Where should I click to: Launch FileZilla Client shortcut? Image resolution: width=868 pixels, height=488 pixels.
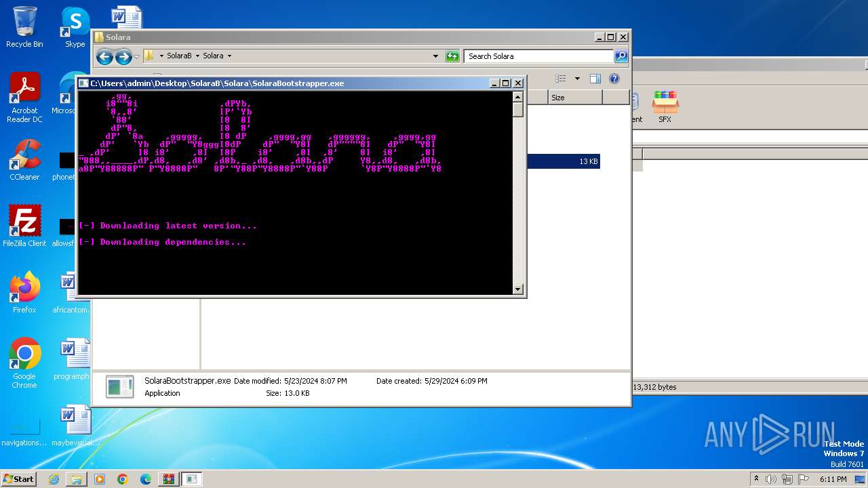(24, 226)
